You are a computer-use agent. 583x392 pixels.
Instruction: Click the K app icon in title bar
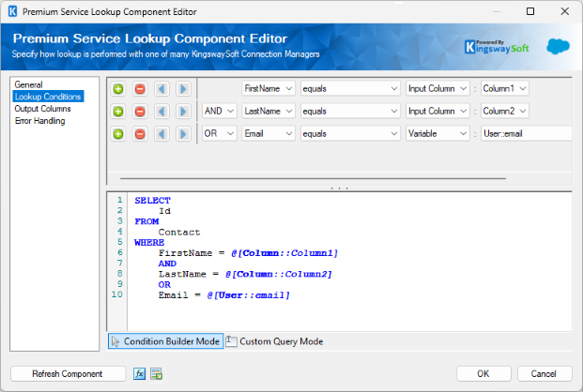point(12,11)
